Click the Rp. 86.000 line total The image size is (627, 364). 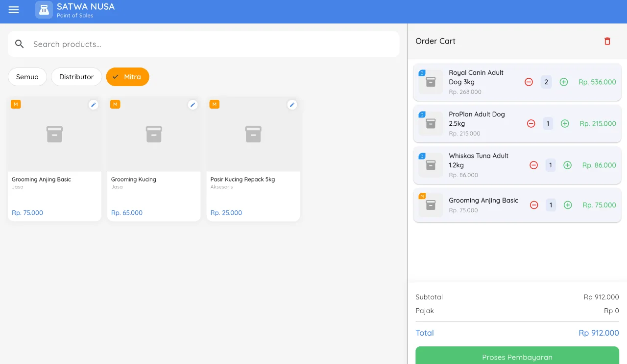(x=599, y=165)
